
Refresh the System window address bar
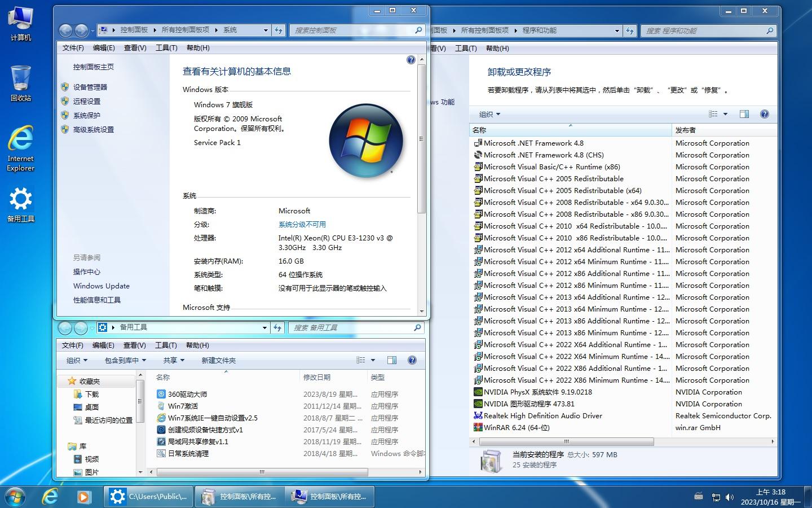pos(279,30)
